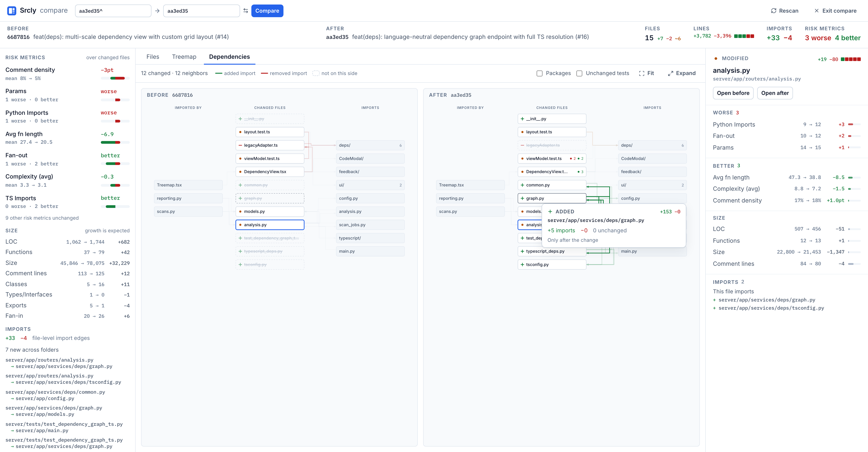Image resolution: width=868 pixels, height=452 pixels.
Task: Enable the Unchanged tests checkbox
Action: point(579,73)
